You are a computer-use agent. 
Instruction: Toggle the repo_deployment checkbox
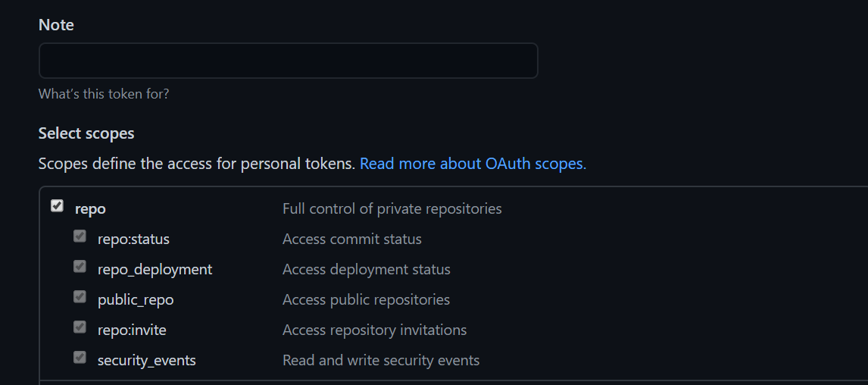[80, 267]
